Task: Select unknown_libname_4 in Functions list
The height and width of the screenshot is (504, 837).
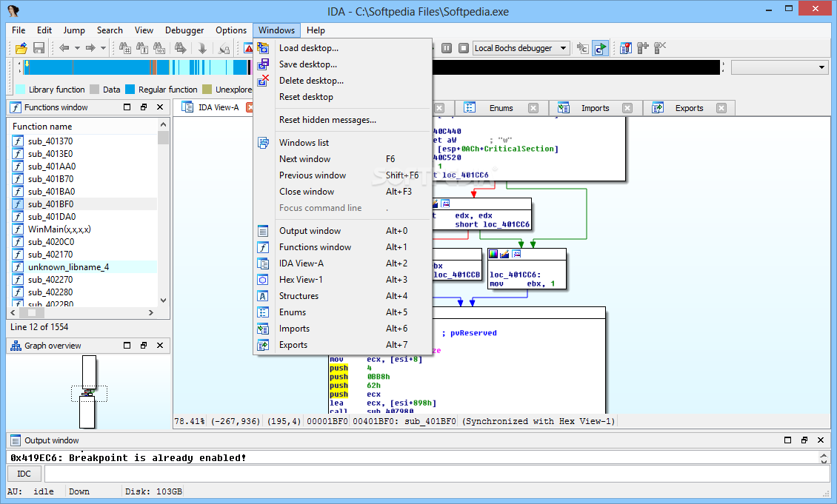Action: pyautogui.click(x=84, y=267)
